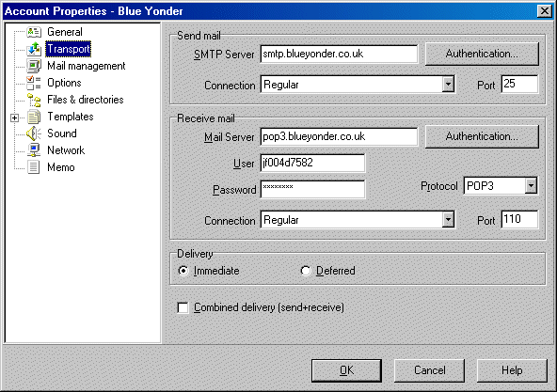Click the Cancel button

[429, 370]
